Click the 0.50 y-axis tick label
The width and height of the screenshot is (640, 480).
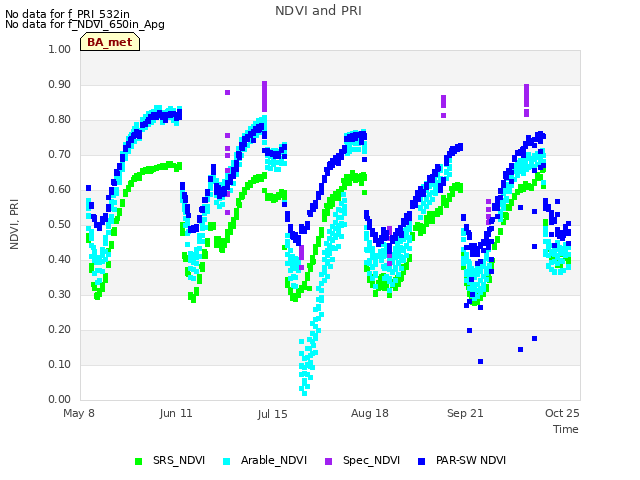tap(60, 224)
